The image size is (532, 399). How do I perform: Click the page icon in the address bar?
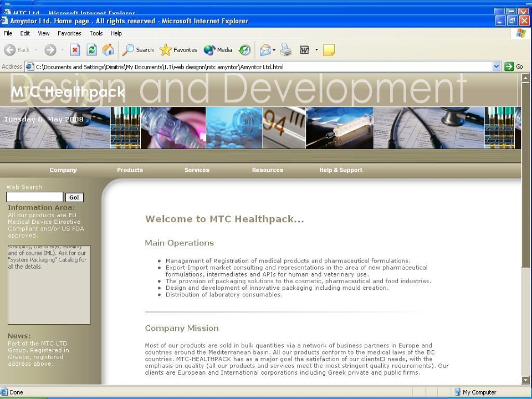click(x=30, y=66)
